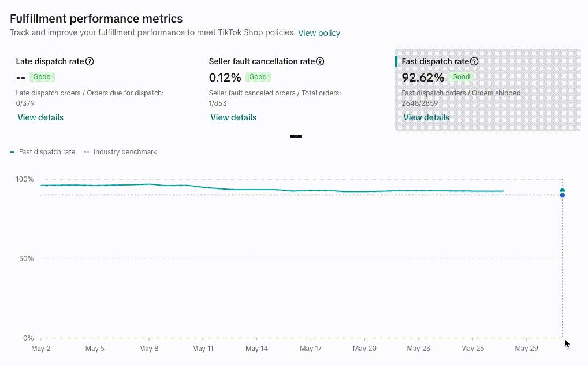Open the View policy link
588x366 pixels.
click(319, 33)
